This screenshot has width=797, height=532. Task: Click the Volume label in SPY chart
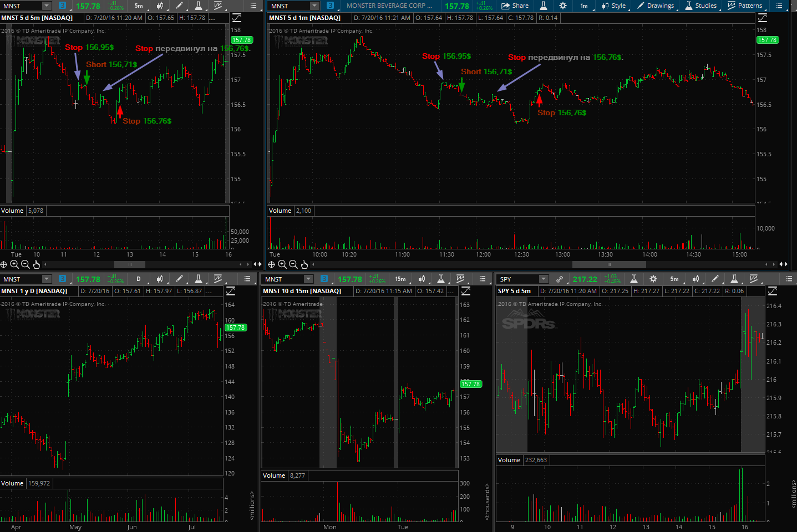(509, 460)
